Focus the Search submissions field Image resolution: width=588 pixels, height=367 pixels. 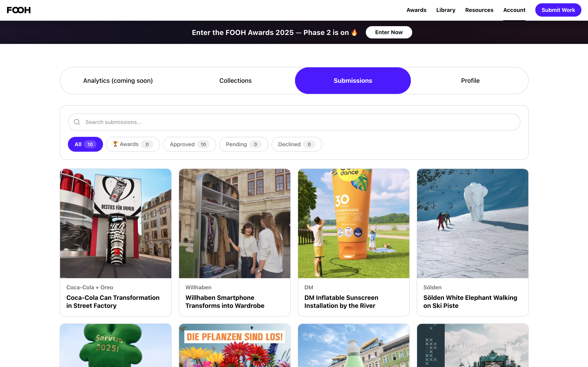[294, 122]
